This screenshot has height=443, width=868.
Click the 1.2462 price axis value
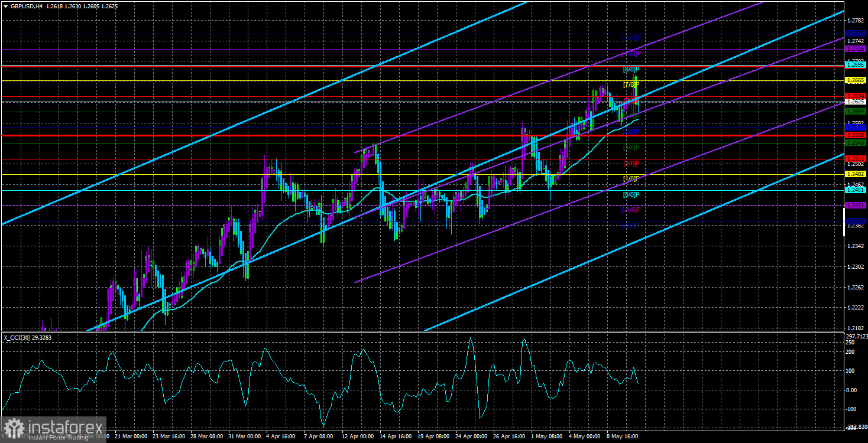point(856,185)
